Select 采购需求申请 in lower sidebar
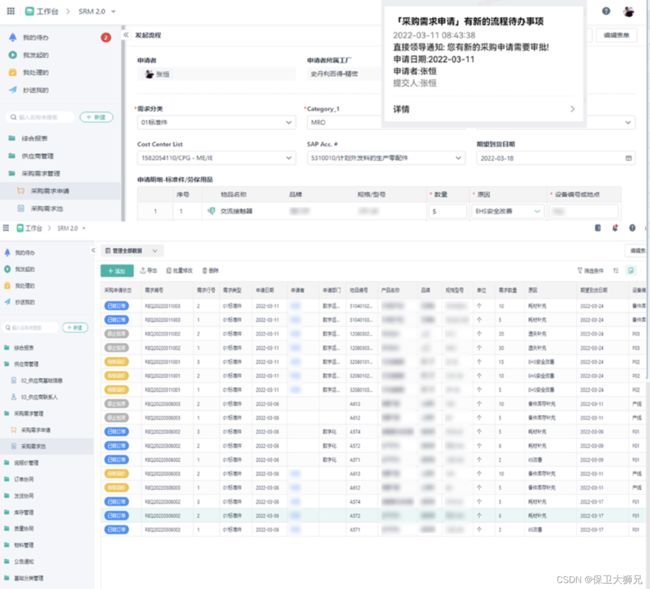 pyautogui.click(x=31, y=430)
